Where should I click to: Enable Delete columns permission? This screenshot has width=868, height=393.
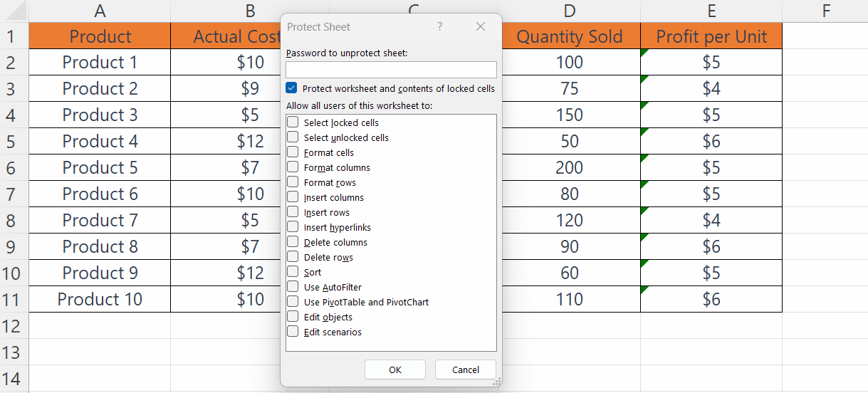(293, 242)
